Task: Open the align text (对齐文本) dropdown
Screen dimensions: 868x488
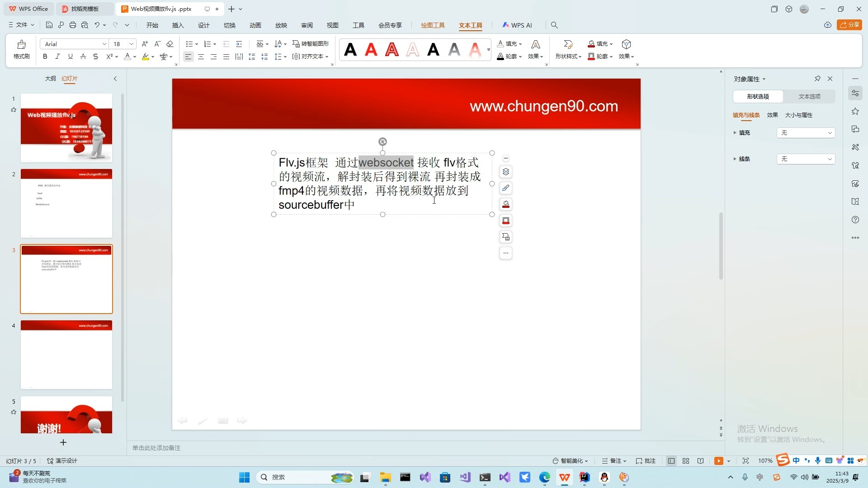Action: pyautogui.click(x=311, y=56)
